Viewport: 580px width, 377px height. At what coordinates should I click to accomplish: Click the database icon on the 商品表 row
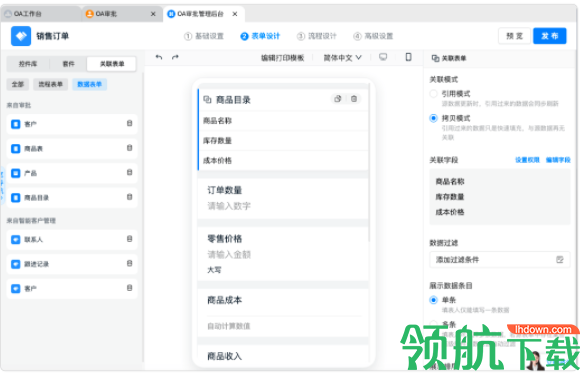[129, 148]
